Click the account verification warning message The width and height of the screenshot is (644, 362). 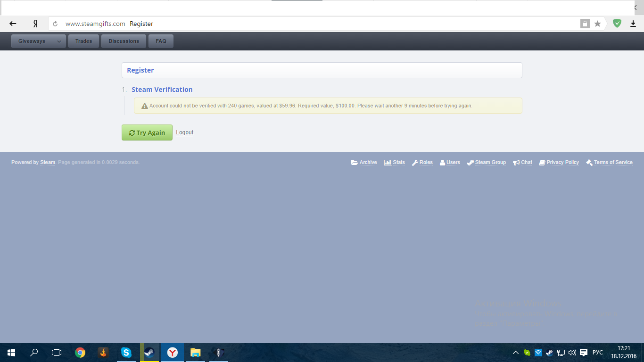[328, 106]
